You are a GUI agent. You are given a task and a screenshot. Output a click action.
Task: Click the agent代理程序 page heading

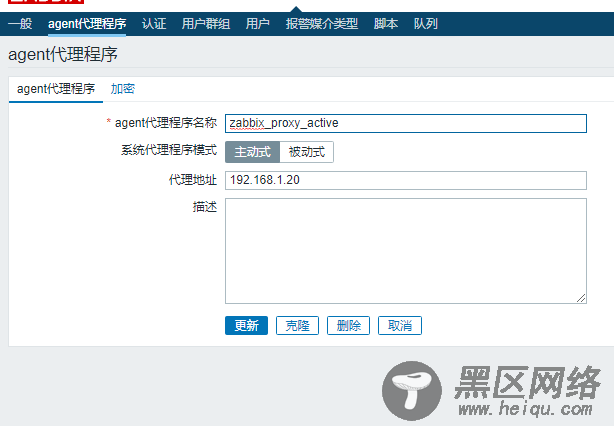pyautogui.click(x=63, y=54)
